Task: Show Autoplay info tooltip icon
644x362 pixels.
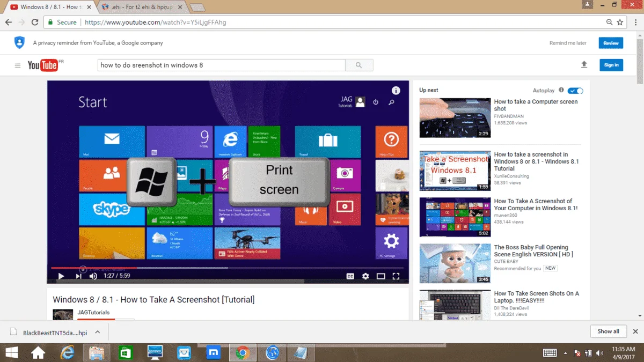Action: [561, 90]
